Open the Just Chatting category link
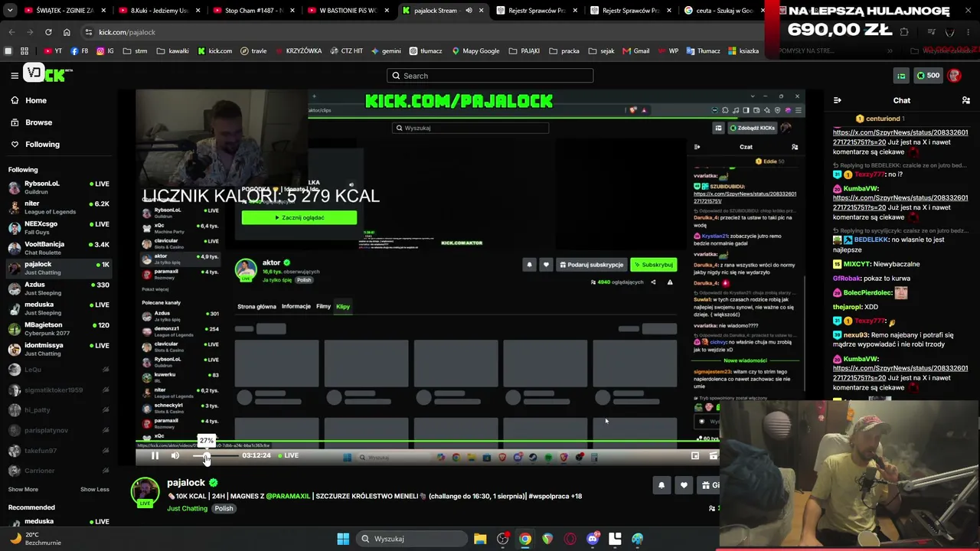This screenshot has height=551, width=980. click(x=187, y=508)
